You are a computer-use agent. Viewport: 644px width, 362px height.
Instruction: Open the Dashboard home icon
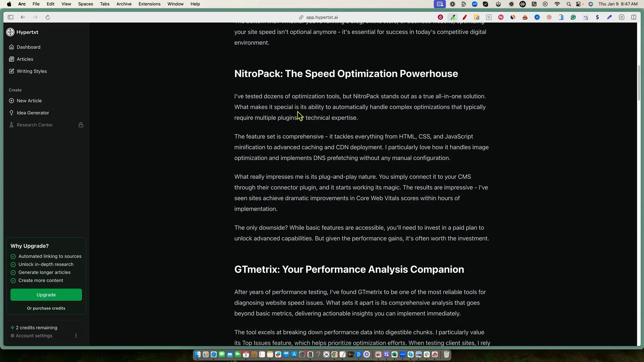click(x=11, y=47)
